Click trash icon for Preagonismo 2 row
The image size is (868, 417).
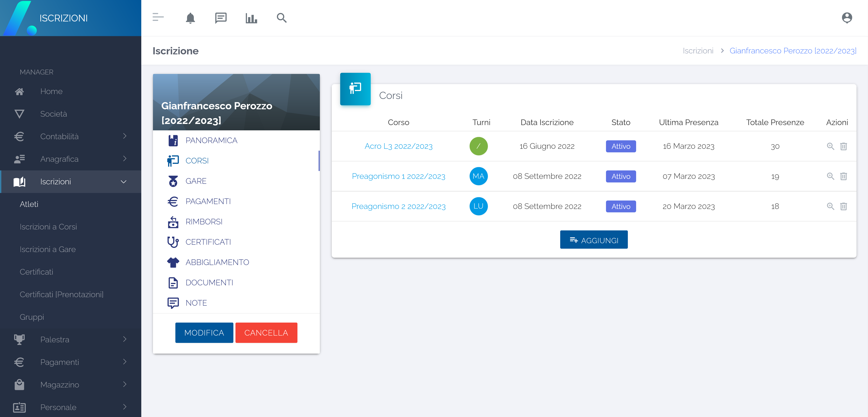[843, 206]
